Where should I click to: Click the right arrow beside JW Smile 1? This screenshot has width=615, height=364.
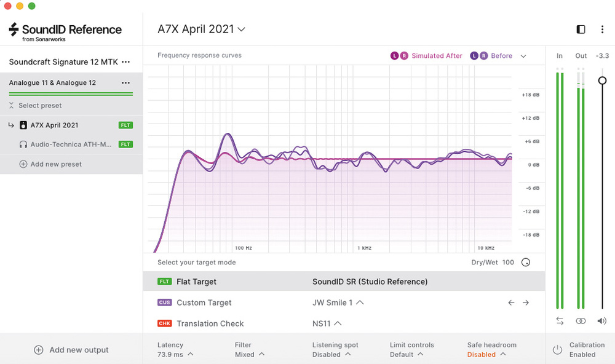526,303
